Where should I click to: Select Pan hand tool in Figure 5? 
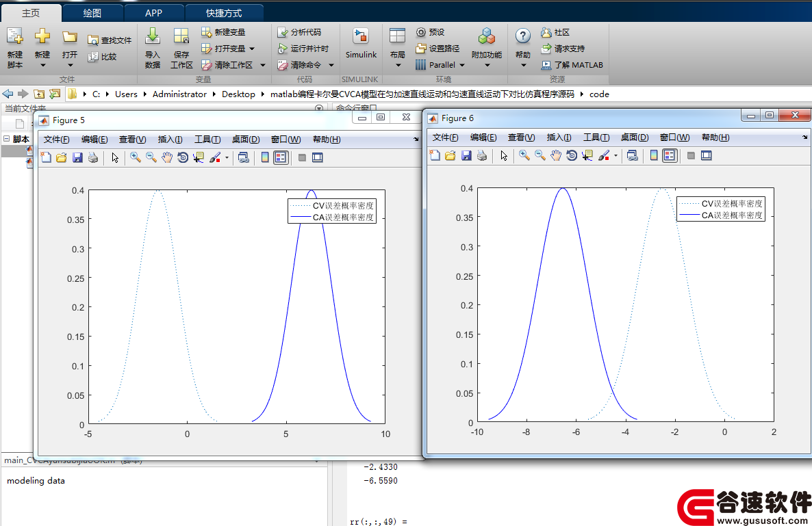(x=167, y=158)
